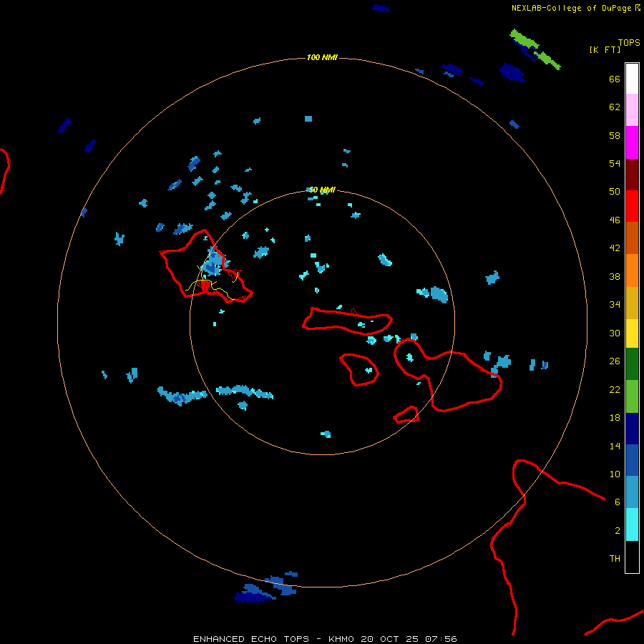Click the TH label on the scale
Screen dimensions: 644x644
(615, 559)
